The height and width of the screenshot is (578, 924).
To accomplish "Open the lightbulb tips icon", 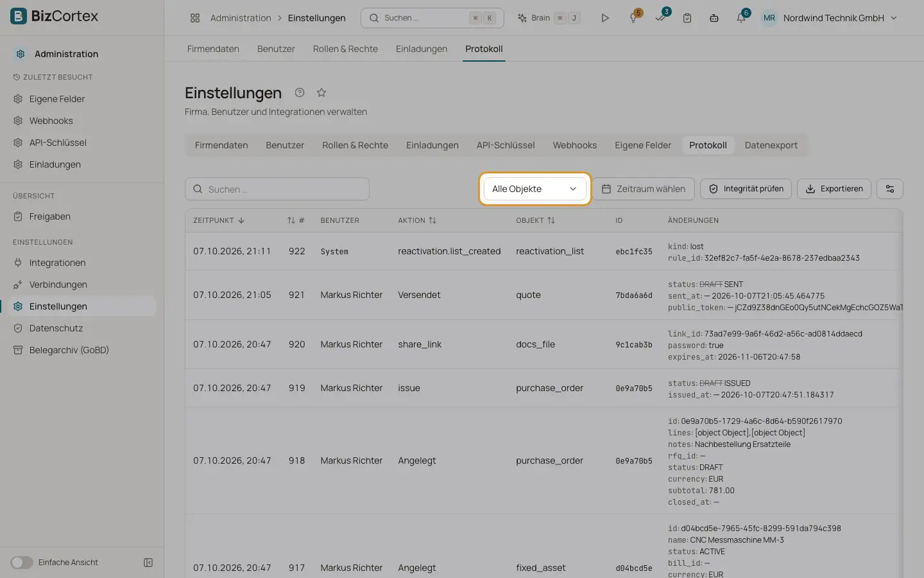I will tap(633, 18).
